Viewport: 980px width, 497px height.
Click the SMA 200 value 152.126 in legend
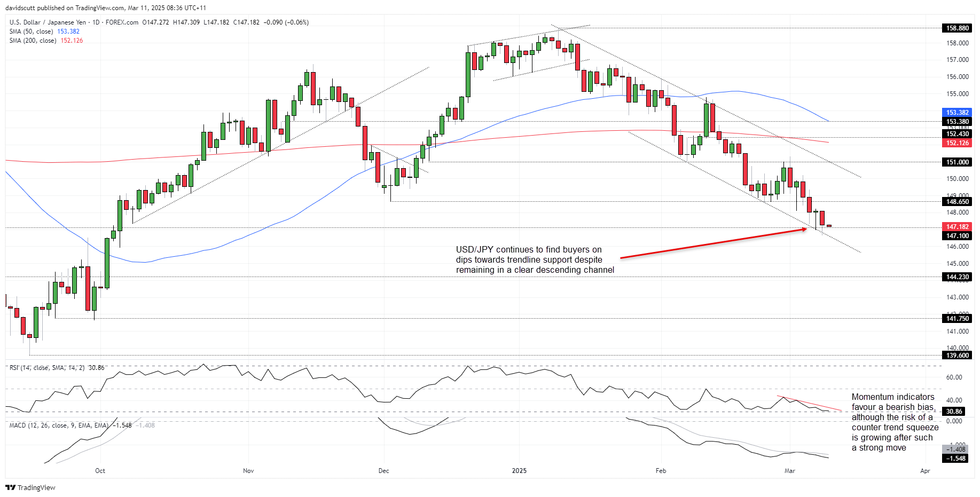pos(72,41)
